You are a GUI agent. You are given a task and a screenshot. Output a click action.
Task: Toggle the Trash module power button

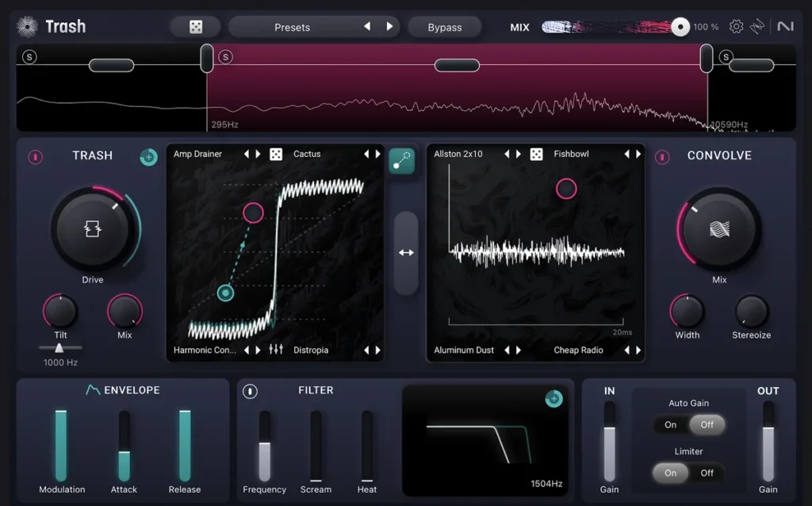coord(35,156)
